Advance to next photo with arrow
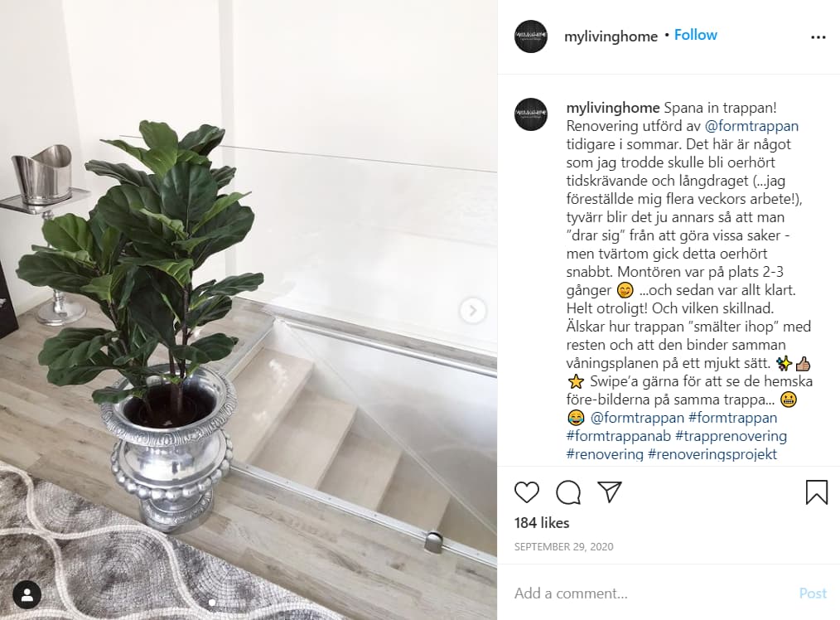 tap(472, 310)
